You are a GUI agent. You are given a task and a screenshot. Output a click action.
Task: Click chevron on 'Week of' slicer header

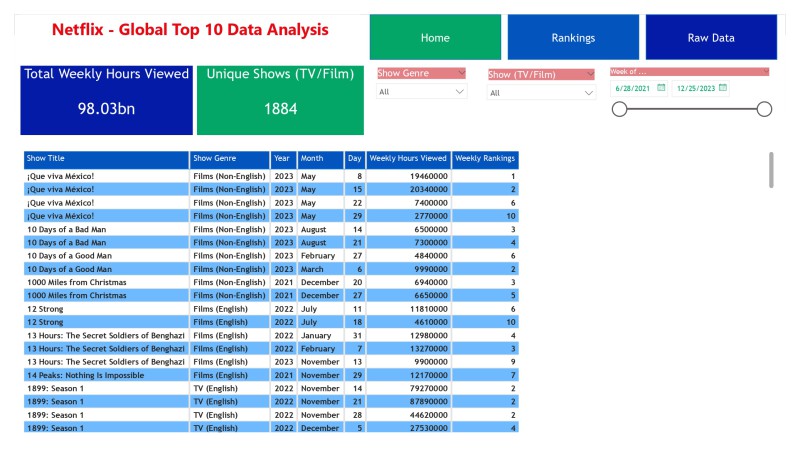point(766,72)
